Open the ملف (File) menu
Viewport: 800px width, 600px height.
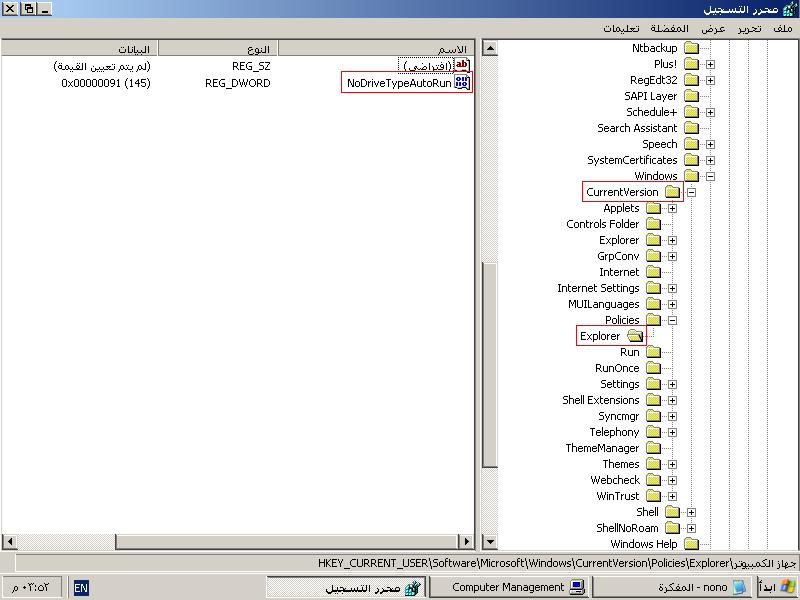point(783,29)
